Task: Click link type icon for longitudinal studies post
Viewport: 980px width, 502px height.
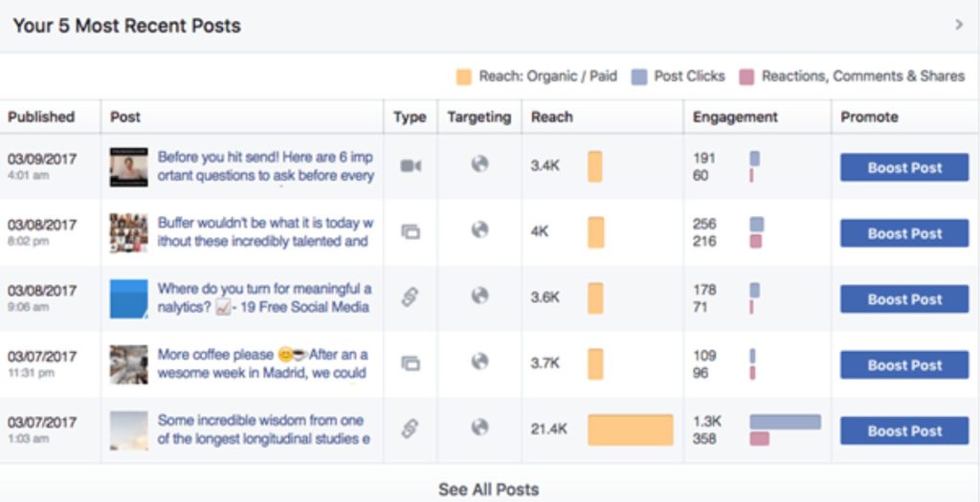Action: [x=410, y=428]
